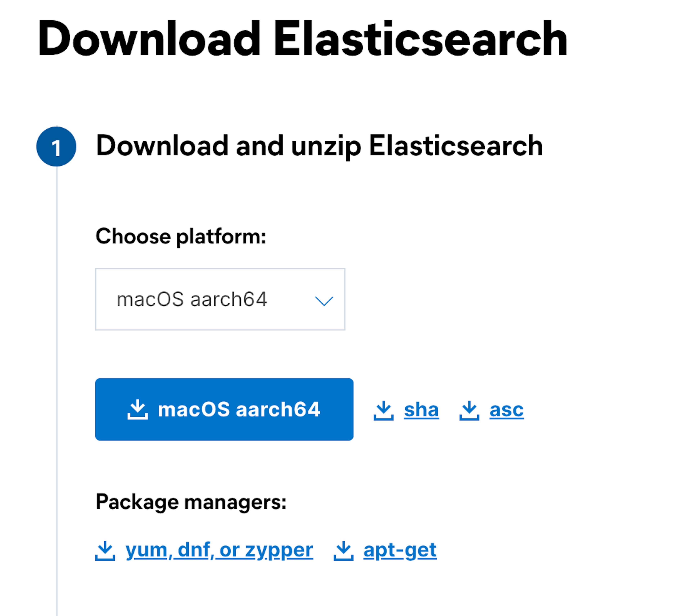
Task: Click the macOS aarch64 text on the blue button
Action: 239,409
